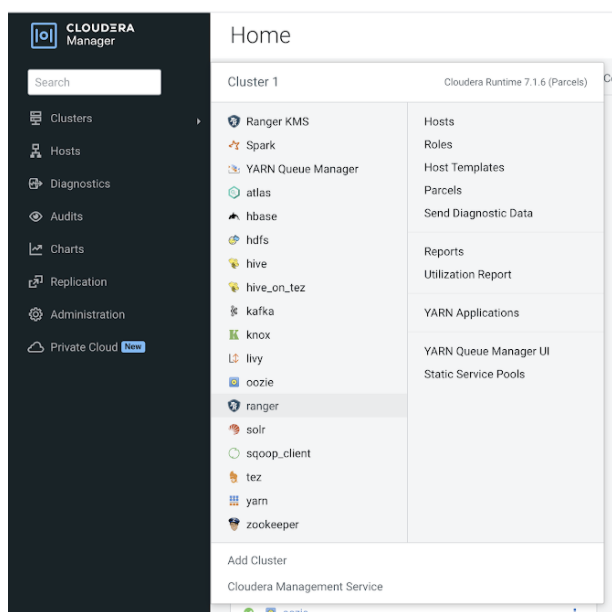Open Private Cloud in the sidebar
612x612 pixels.
84,347
